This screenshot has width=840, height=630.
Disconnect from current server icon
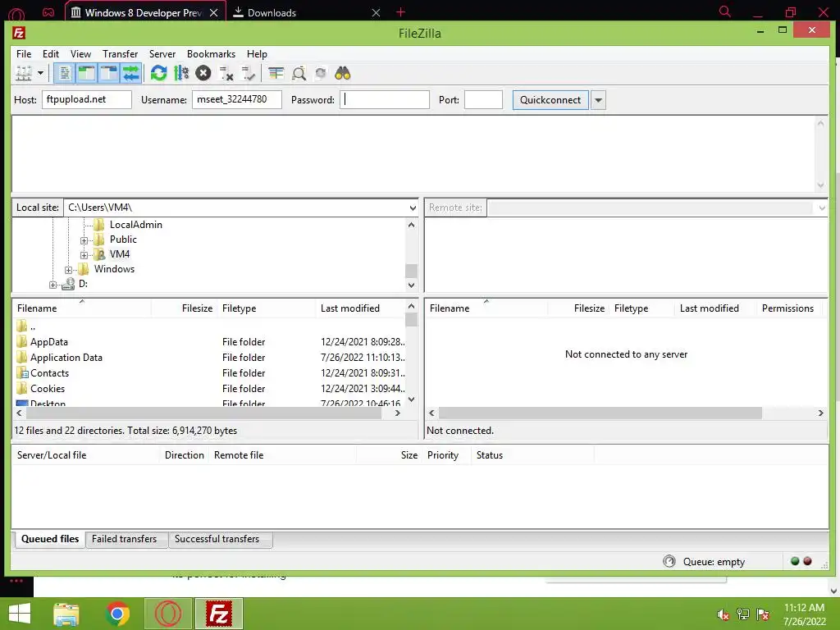click(226, 73)
